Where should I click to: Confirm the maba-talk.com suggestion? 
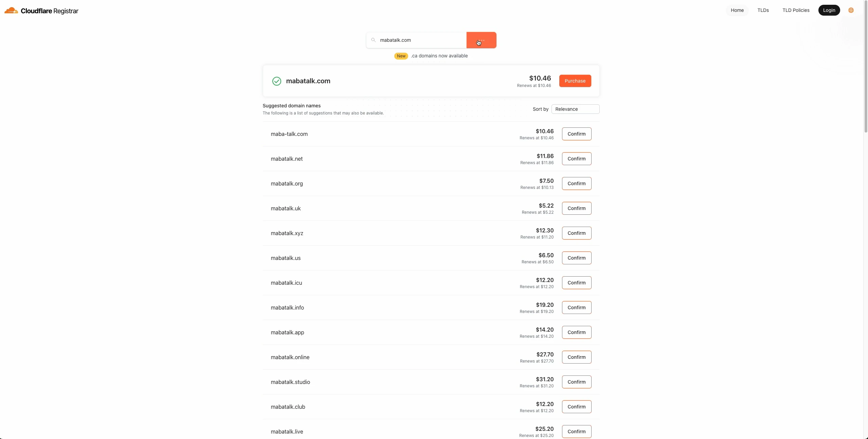click(576, 134)
